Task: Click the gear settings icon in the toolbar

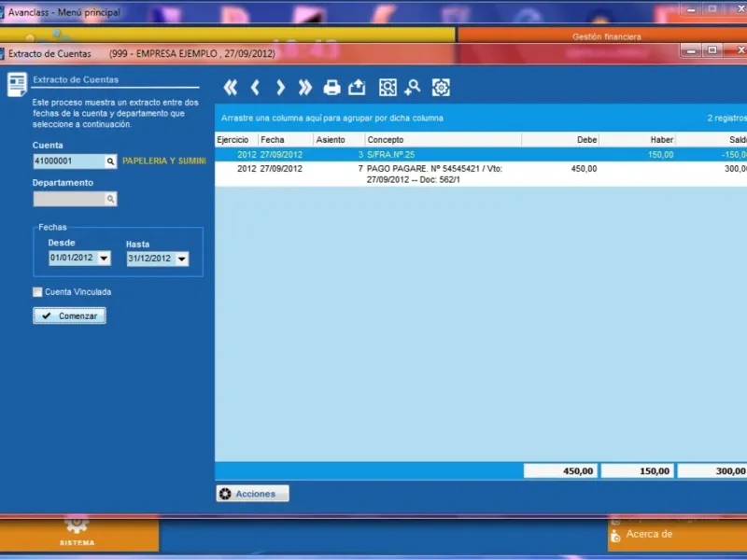Action: click(x=441, y=88)
